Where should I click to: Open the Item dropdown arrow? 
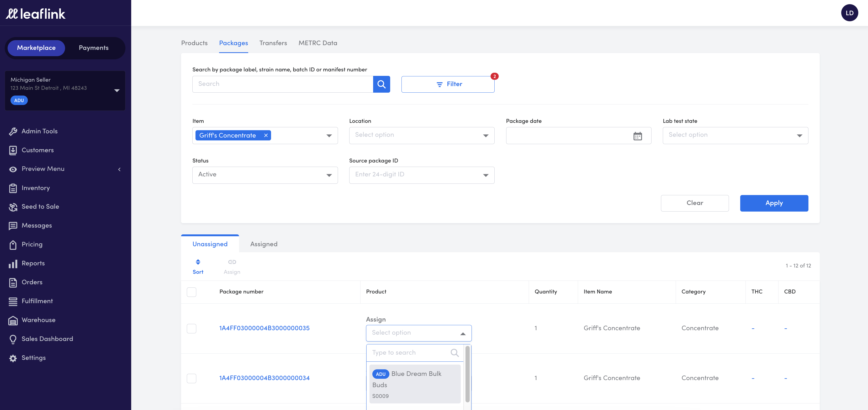329,135
